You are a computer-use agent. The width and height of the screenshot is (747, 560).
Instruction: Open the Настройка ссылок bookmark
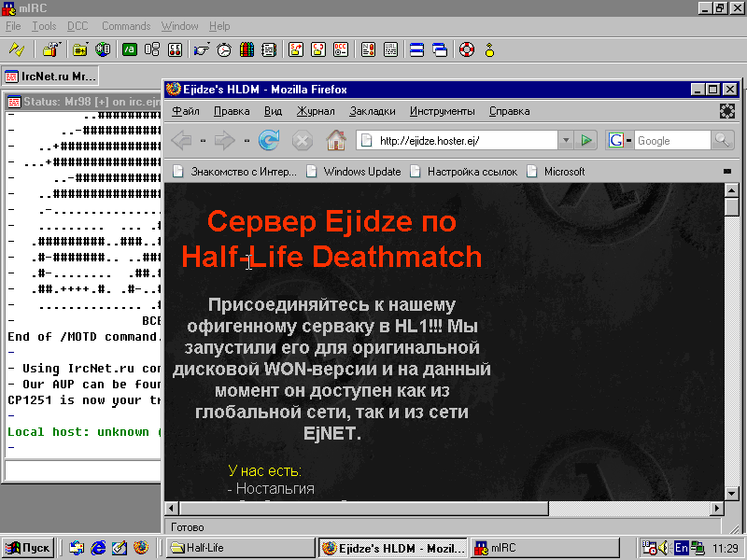463,172
